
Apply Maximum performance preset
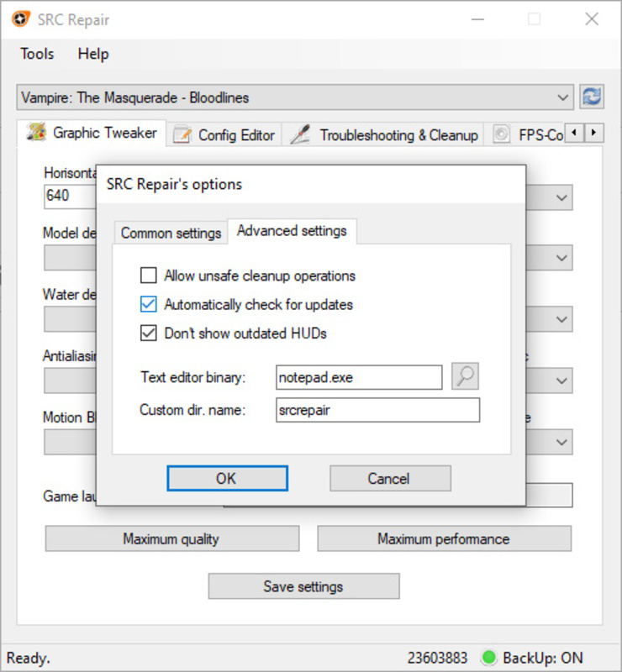click(x=444, y=538)
